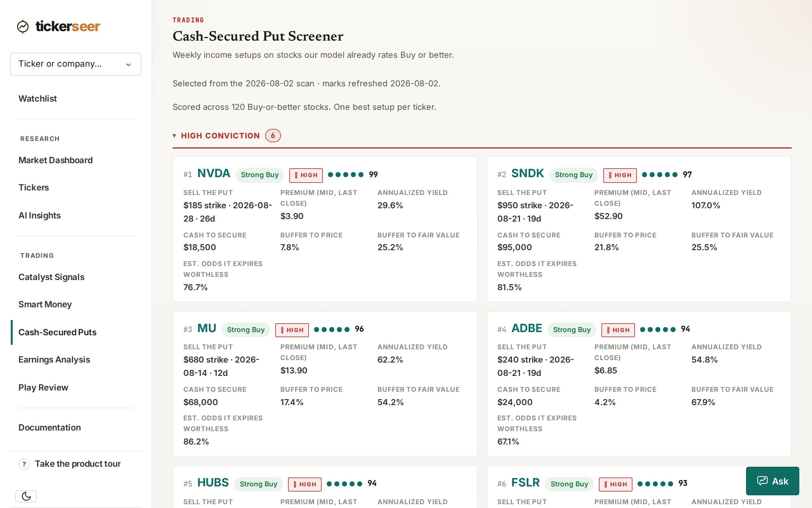Go to Market Dashboard
The image size is (812, 508).
56,160
